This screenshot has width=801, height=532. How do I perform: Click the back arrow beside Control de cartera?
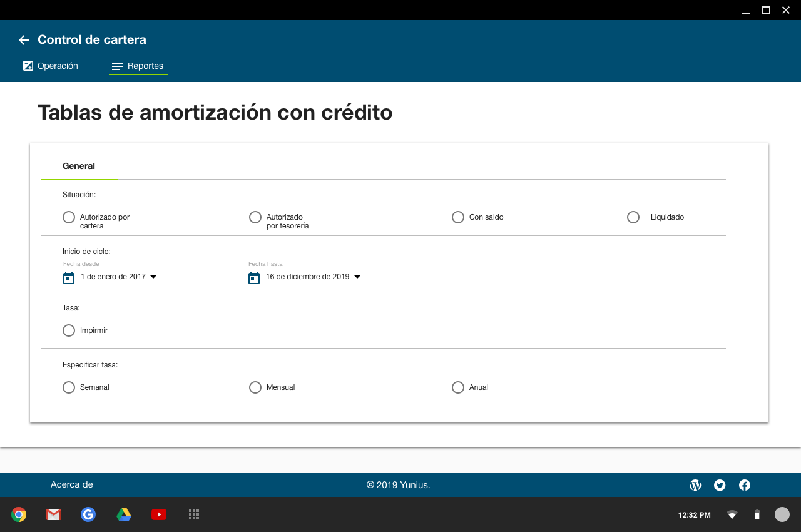[24, 40]
